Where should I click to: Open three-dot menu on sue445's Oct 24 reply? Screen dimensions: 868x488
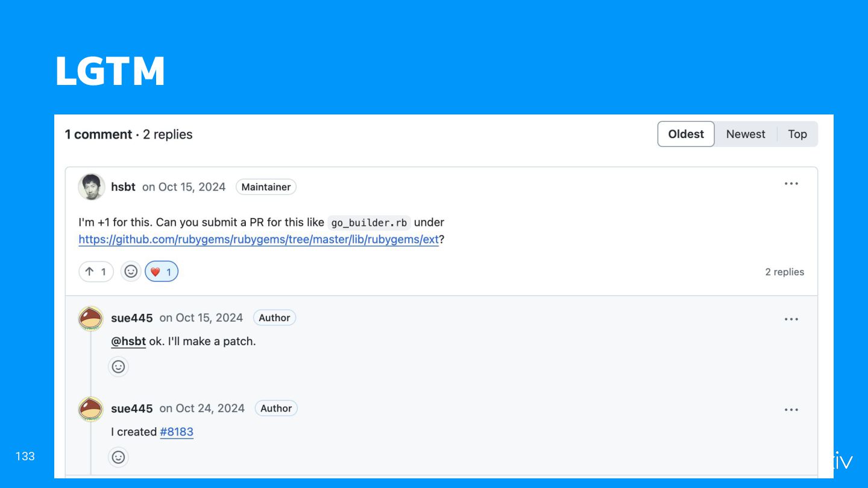tap(791, 410)
